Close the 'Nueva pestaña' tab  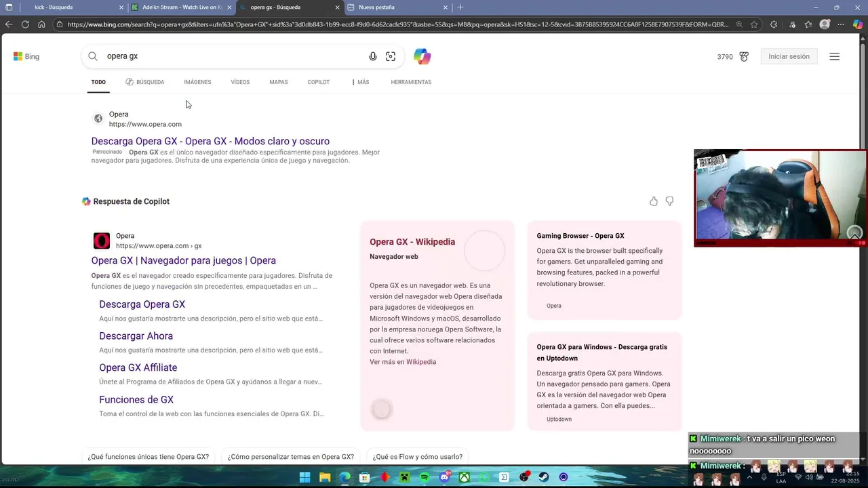(446, 7)
